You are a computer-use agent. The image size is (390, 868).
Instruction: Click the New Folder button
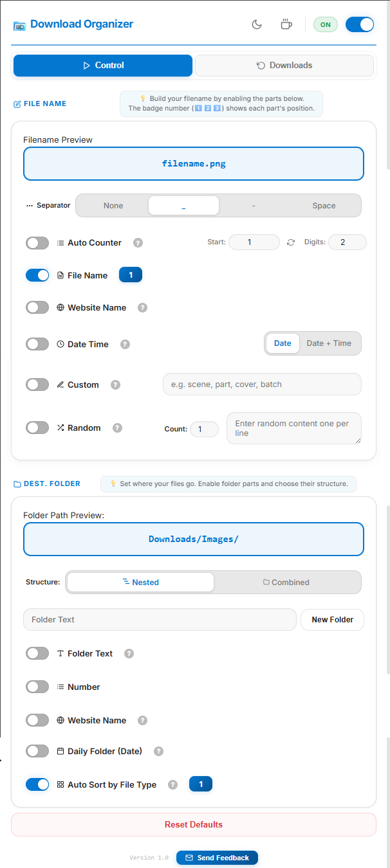click(x=332, y=619)
